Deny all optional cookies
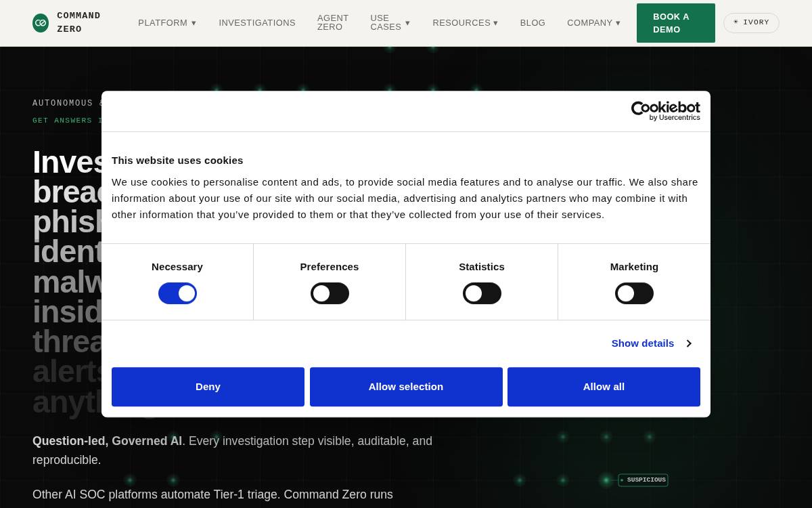The width and height of the screenshot is (812, 508). (208, 387)
